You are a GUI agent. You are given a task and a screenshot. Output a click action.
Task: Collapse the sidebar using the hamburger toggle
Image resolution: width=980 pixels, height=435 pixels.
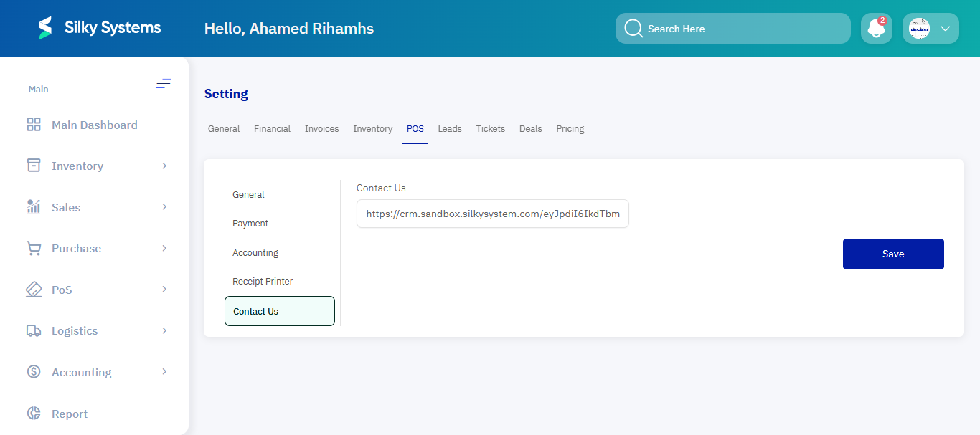(x=164, y=83)
